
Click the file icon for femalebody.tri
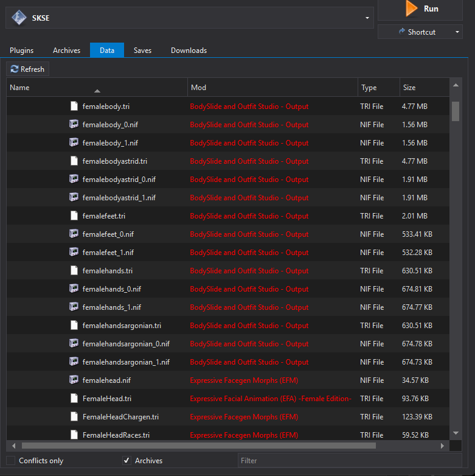pyautogui.click(x=74, y=107)
